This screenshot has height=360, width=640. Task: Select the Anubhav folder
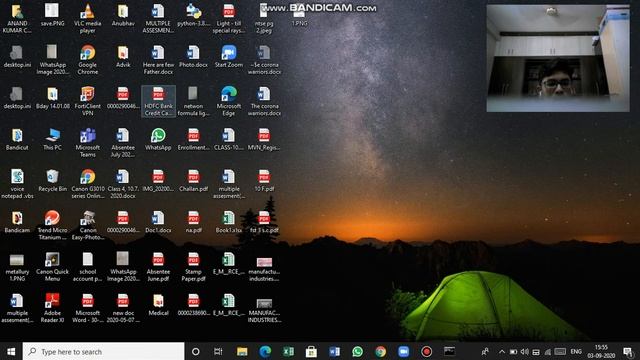(123, 16)
